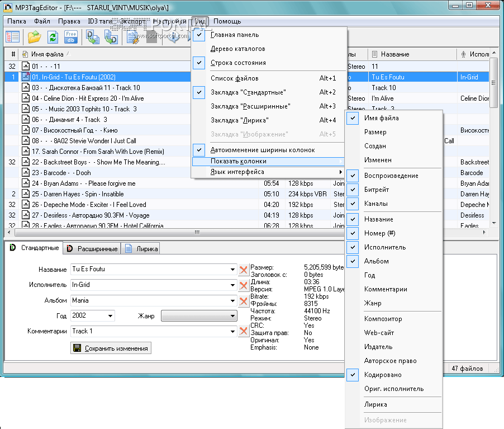Viewport: 504px width, 429px height.
Task: Open the Помощь menu
Action: click(x=227, y=21)
